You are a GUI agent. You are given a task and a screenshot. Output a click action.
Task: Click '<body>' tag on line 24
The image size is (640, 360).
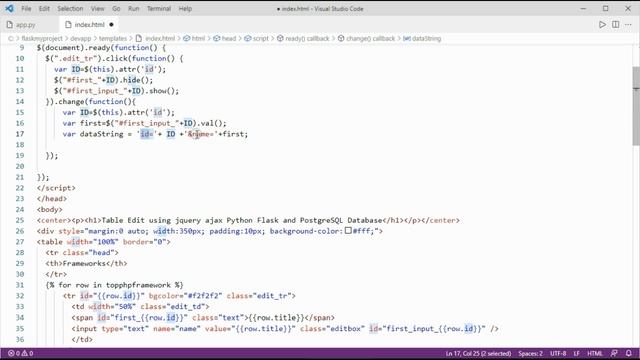[x=49, y=209]
